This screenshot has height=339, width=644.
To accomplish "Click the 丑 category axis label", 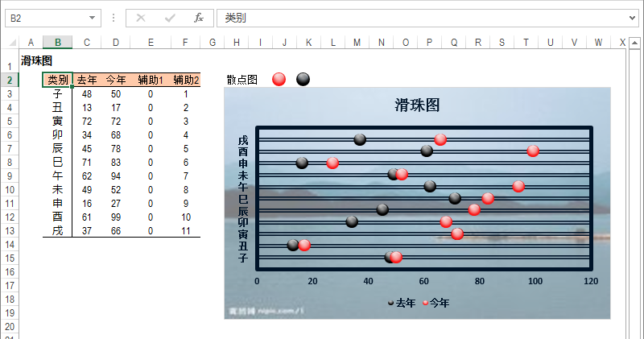I will tap(243, 246).
